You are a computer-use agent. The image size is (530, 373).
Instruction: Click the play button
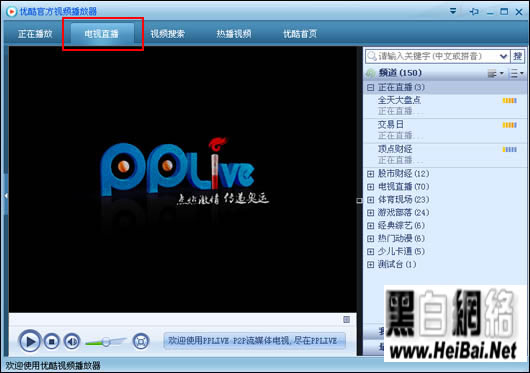(30, 341)
